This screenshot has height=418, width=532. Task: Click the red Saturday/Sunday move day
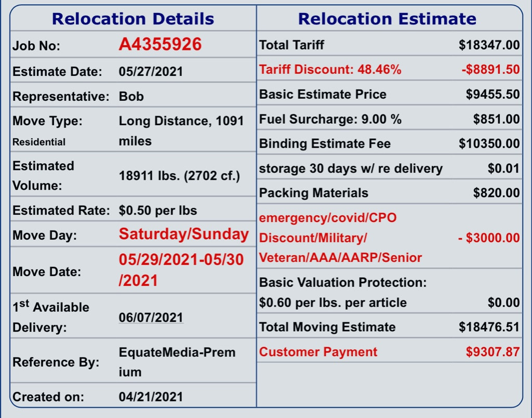click(184, 234)
